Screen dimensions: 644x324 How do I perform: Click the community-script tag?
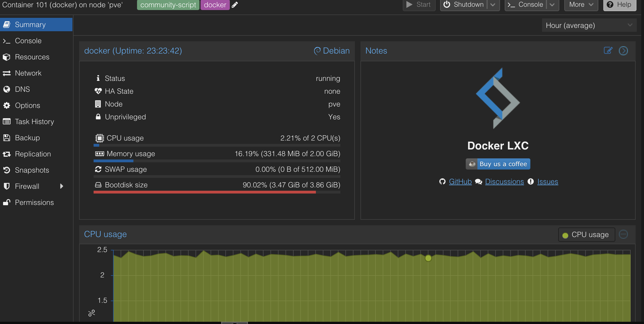[168, 5]
